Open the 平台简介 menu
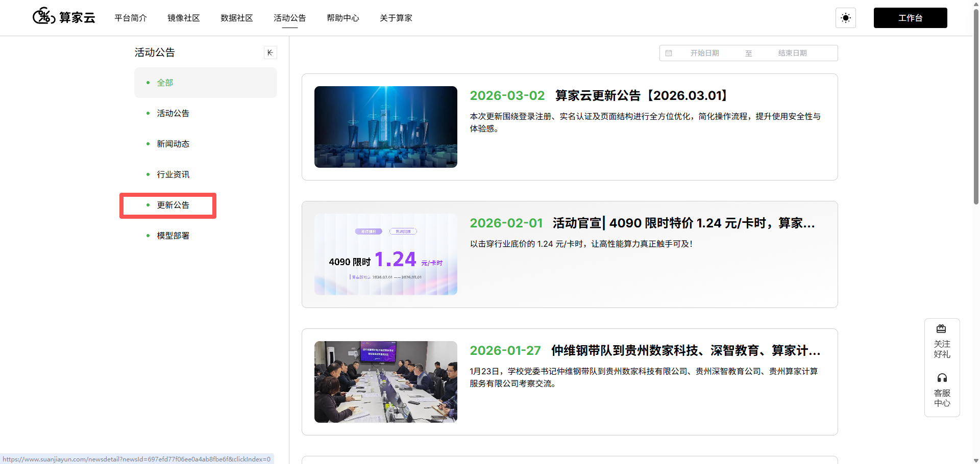Viewport: 980px width, 464px height. point(131,18)
